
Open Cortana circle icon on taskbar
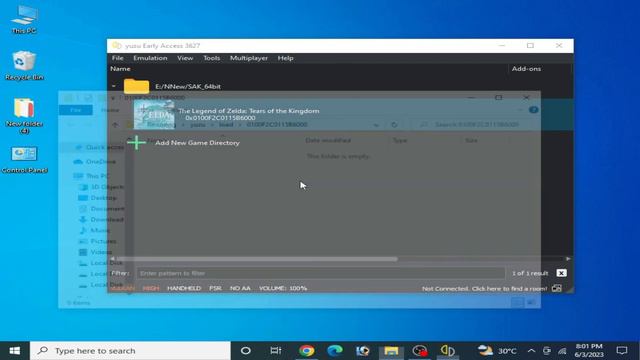[x=245, y=351]
